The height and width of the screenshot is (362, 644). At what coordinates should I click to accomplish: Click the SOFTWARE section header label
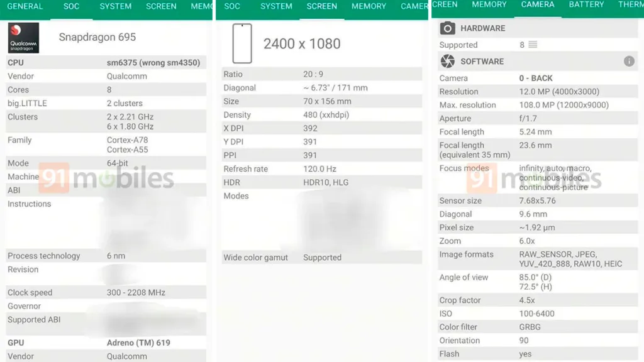482,62
